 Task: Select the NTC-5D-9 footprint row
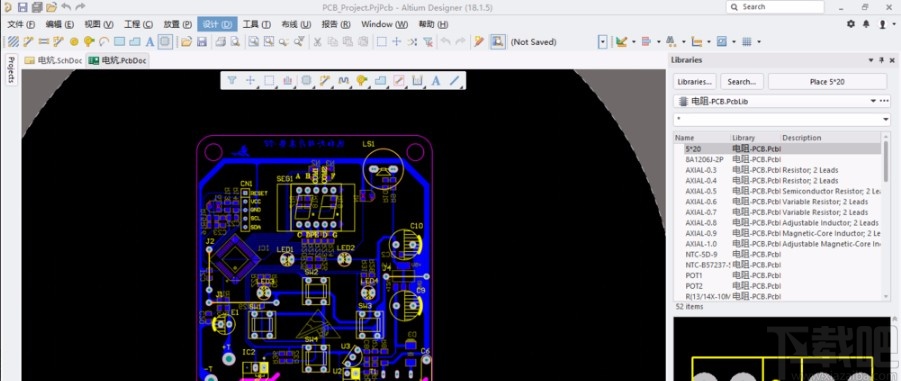[x=777, y=254]
